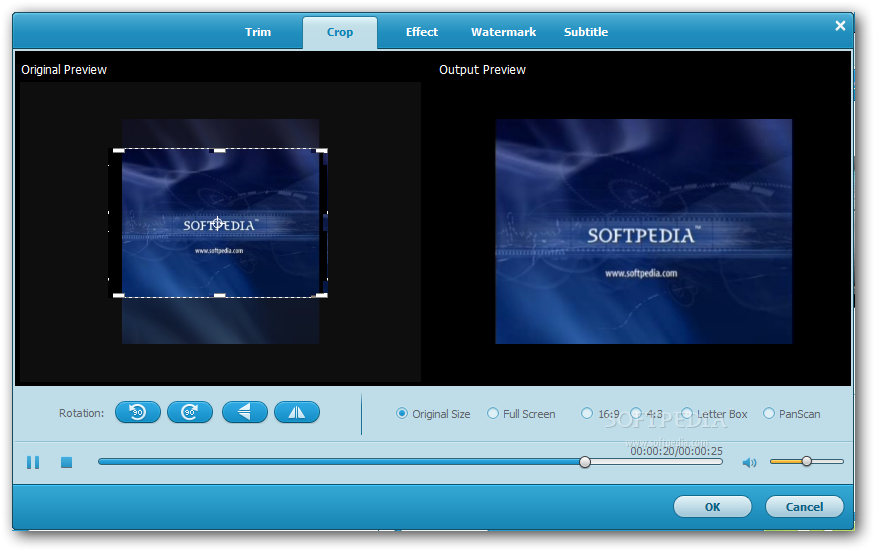Click the 00:00:20/00:00:25 time readout
This screenshot has width=875, height=551.
[x=676, y=451]
